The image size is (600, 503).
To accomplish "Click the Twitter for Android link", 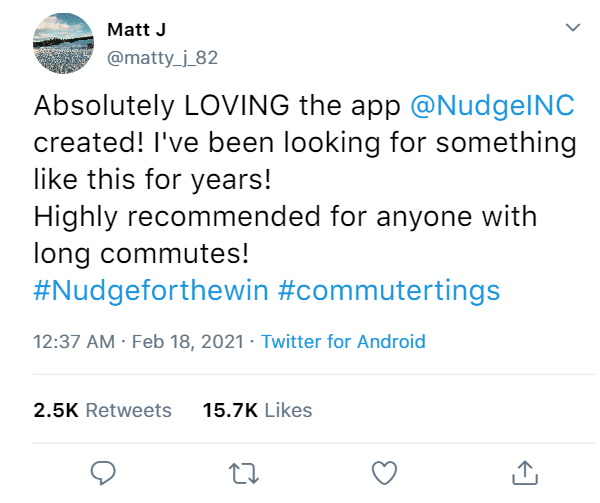I will [x=343, y=341].
